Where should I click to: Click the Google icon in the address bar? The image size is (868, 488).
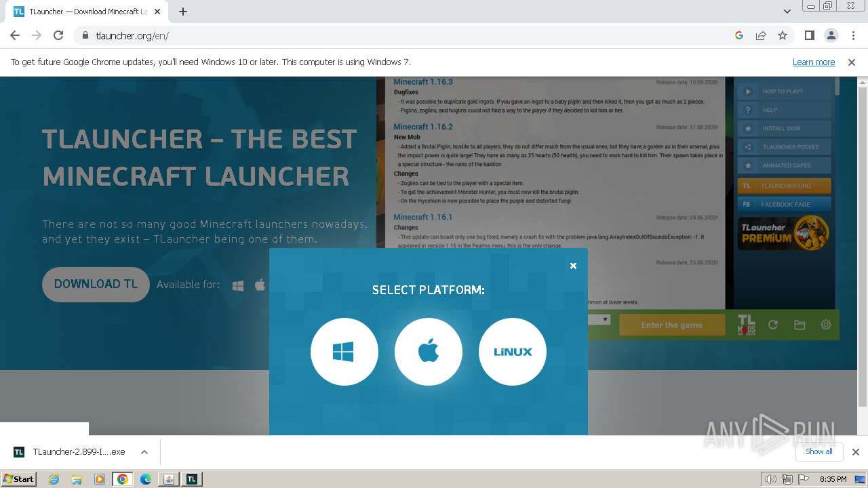[x=739, y=35]
